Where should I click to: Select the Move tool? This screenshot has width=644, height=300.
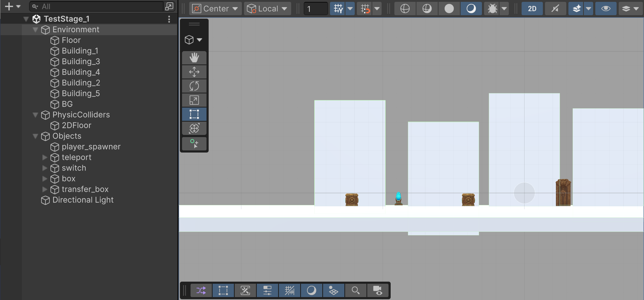coord(194,72)
